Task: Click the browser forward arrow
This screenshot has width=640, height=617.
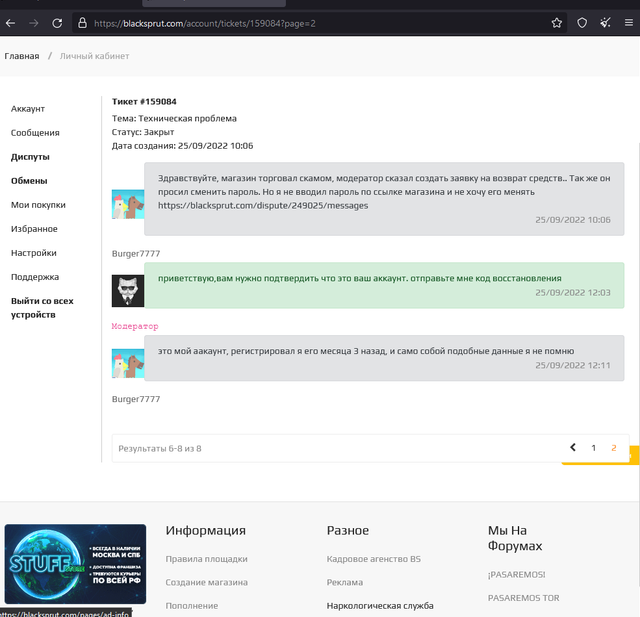Action: pyautogui.click(x=34, y=23)
